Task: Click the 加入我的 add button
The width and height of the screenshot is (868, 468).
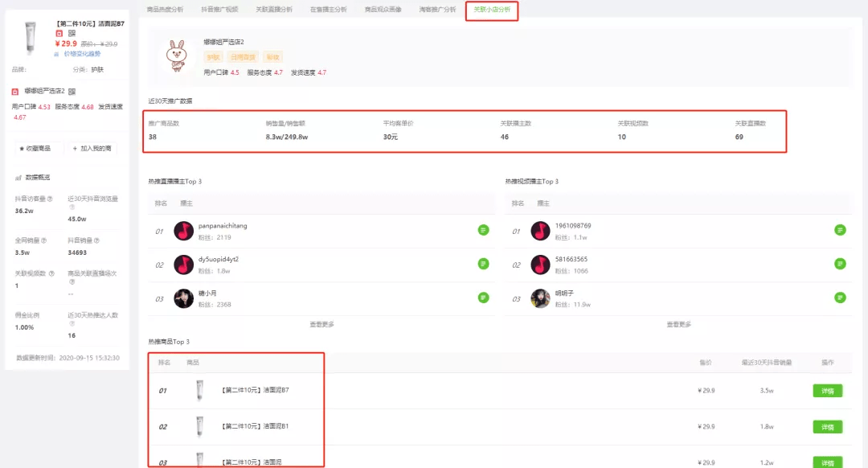Action: 93,149
